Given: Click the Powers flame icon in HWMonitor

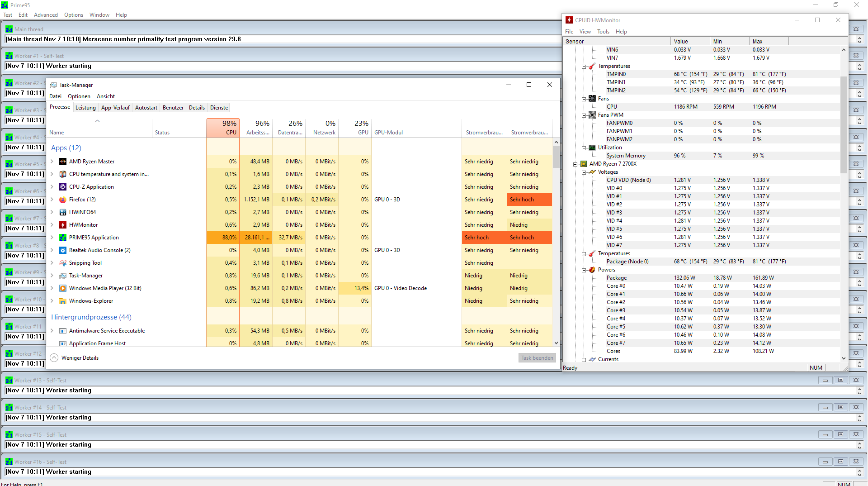Looking at the screenshot, I should pyautogui.click(x=592, y=270).
